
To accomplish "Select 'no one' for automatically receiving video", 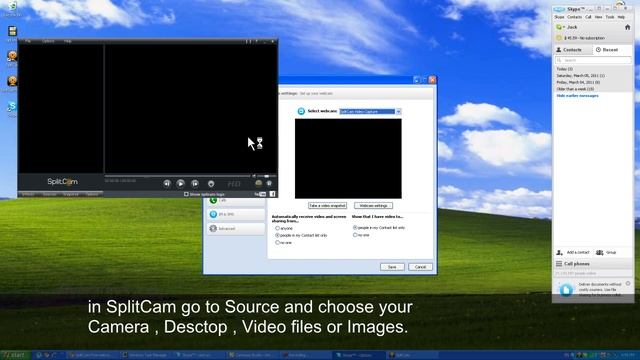I will click(278, 242).
